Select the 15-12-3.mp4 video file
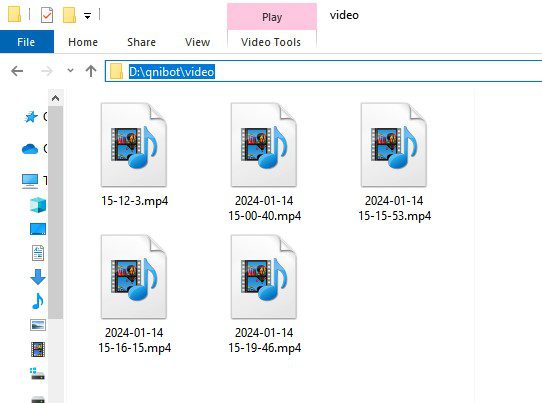 click(x=134, y=155)
